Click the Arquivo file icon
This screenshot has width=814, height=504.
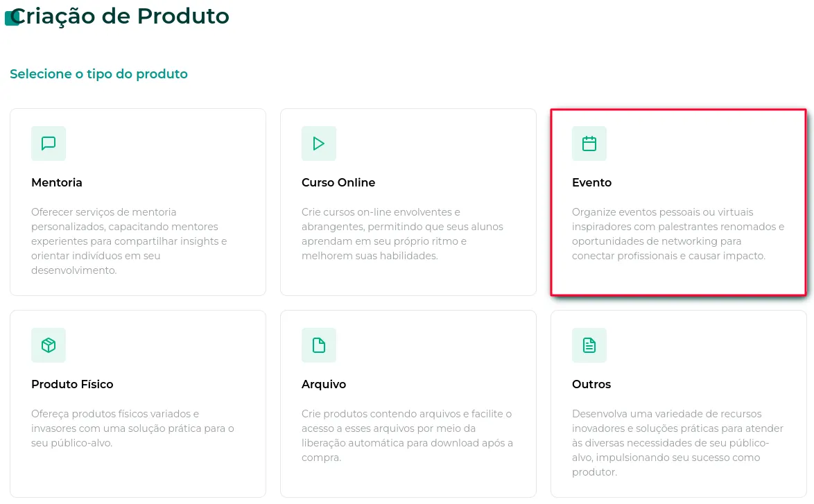319,345
